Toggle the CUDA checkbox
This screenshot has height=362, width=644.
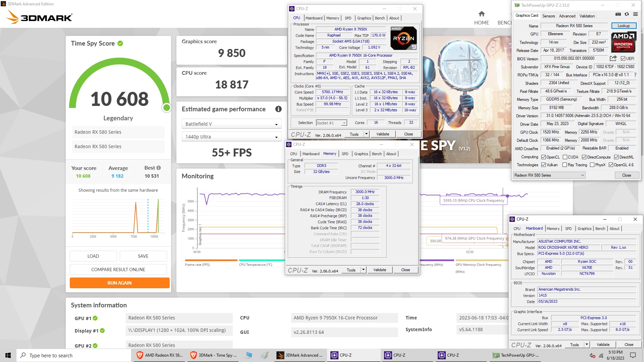(565, 157)
